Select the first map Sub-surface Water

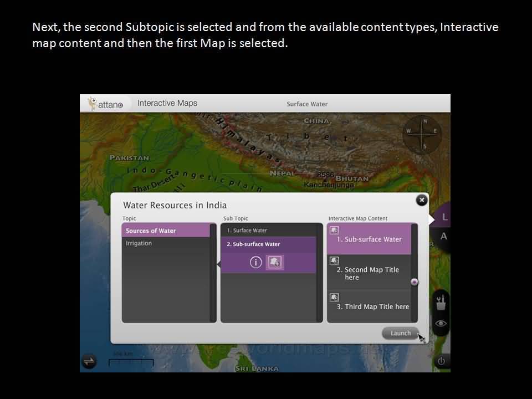[369, 239]
